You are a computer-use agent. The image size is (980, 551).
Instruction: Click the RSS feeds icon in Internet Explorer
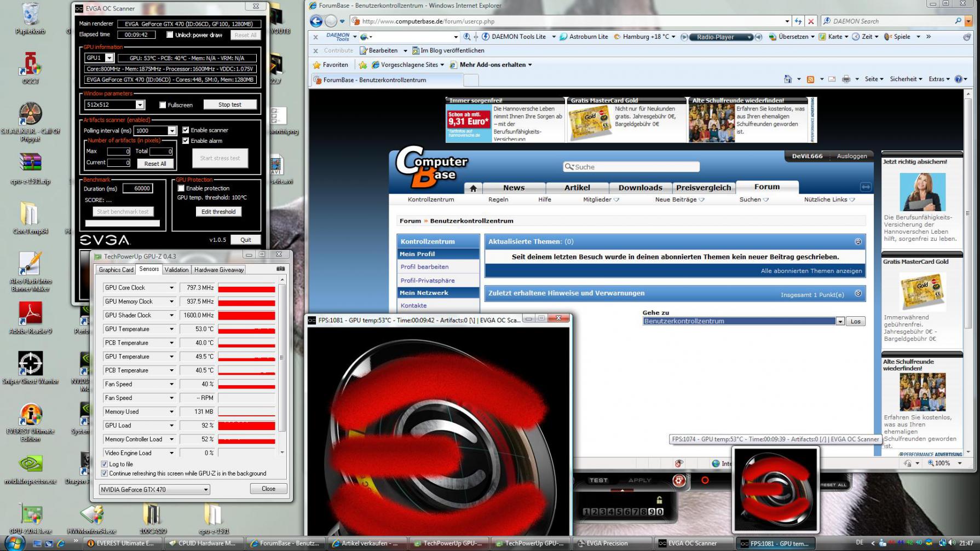coord(810,79)
